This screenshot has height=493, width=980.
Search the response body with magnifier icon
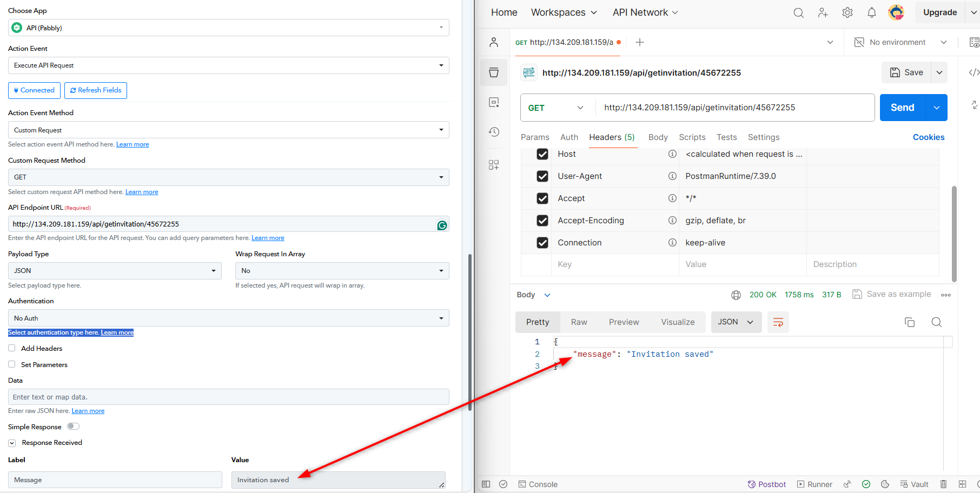937,322
